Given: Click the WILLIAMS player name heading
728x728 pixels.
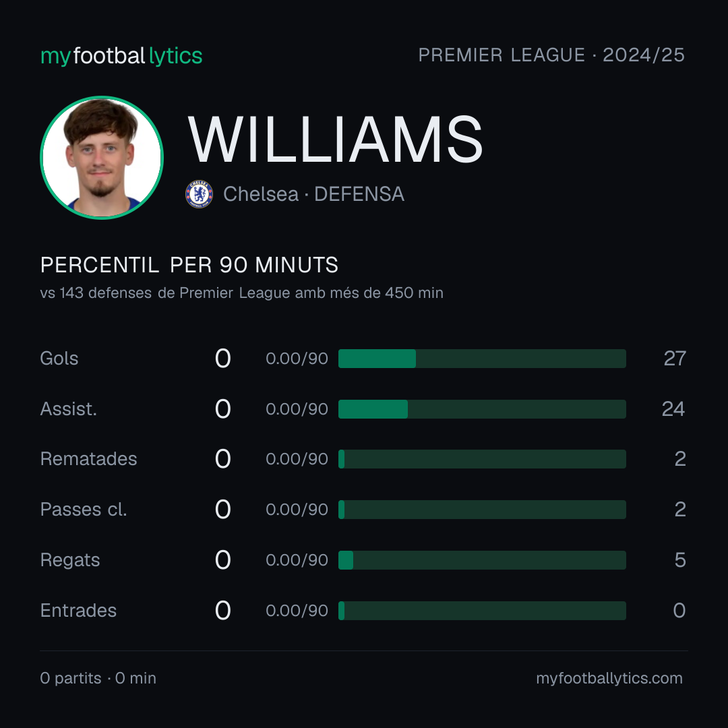Looking at the screenshot, I should pos(335,140).
